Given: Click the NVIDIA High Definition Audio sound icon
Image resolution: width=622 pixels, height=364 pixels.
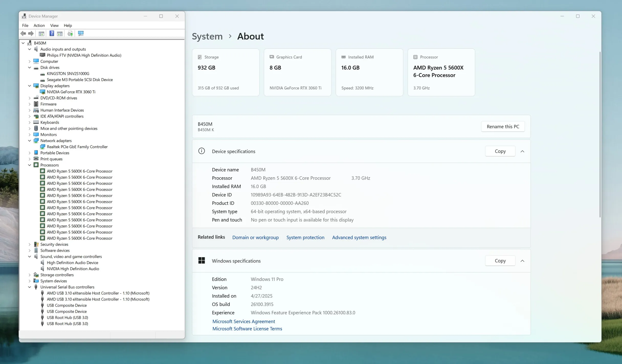Looking at the screenshot, I should pos(42,269).
